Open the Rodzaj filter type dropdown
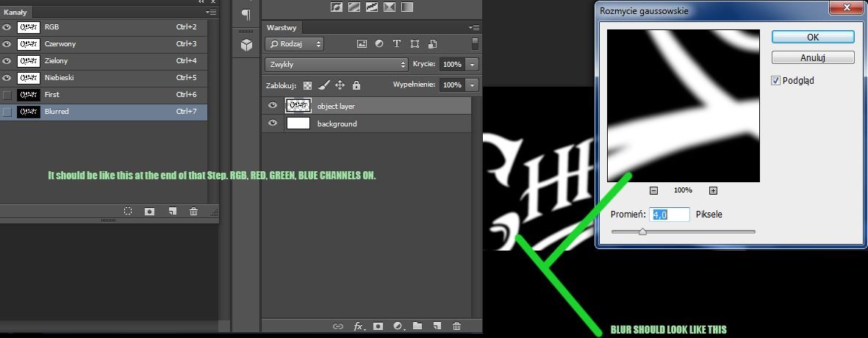The height and width of the screenshot is (338, 868). click(294, 43)
